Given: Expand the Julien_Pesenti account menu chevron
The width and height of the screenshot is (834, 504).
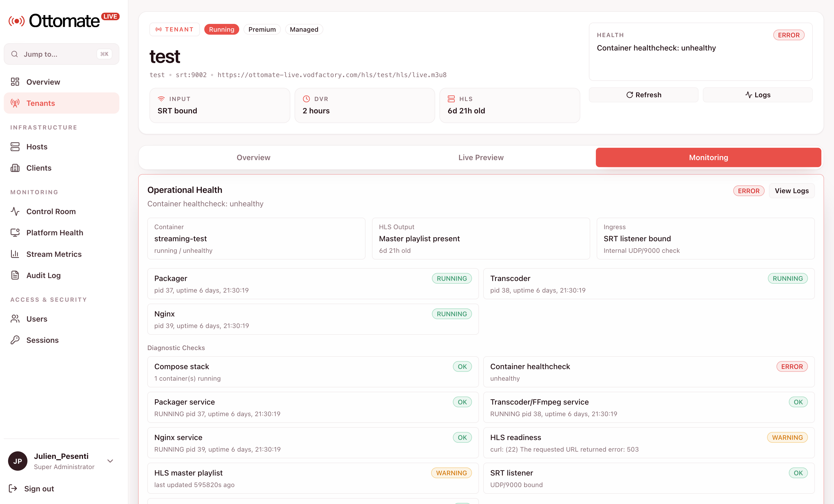Looking at the screenshot, I should tap(110, 461).
